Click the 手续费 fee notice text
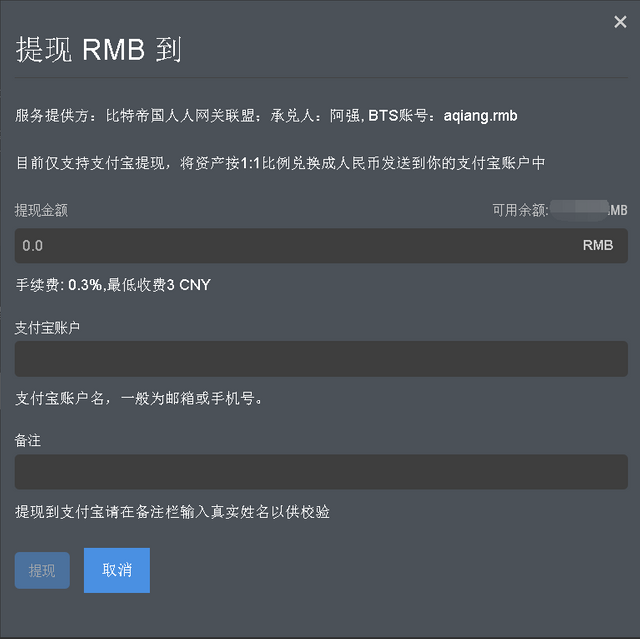The image size is (640, 639). pos(113,285)
